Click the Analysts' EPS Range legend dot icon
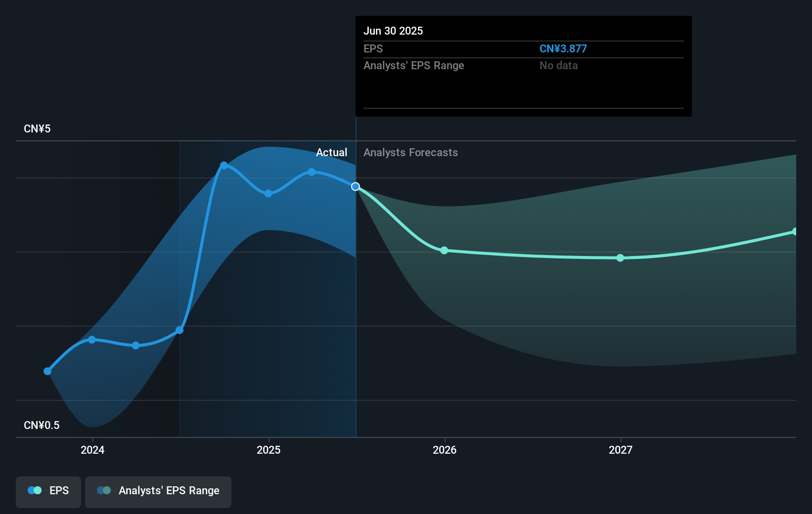The height and width of the screenshot is (514, 812). click(x=103, y=490)
